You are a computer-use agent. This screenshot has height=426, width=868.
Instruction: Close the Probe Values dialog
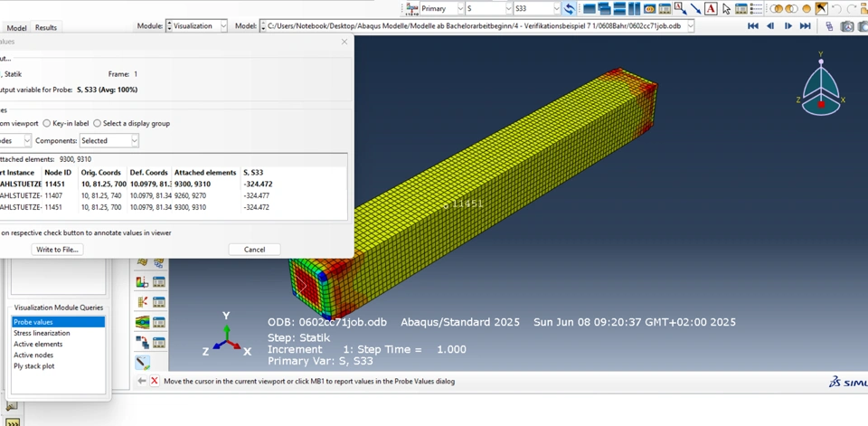click(x=344, y=42)
